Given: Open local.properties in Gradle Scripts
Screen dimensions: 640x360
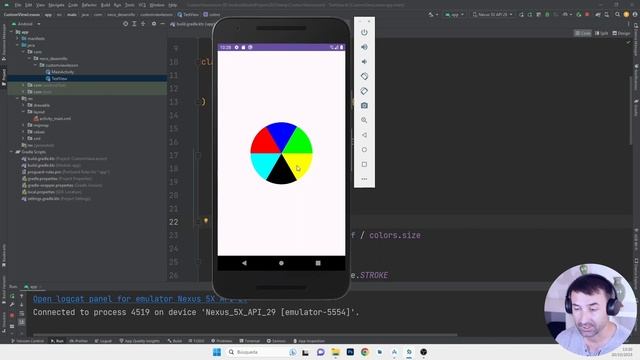Looking at the screenshot, I should pyautogui.click(x=51, y=192).
